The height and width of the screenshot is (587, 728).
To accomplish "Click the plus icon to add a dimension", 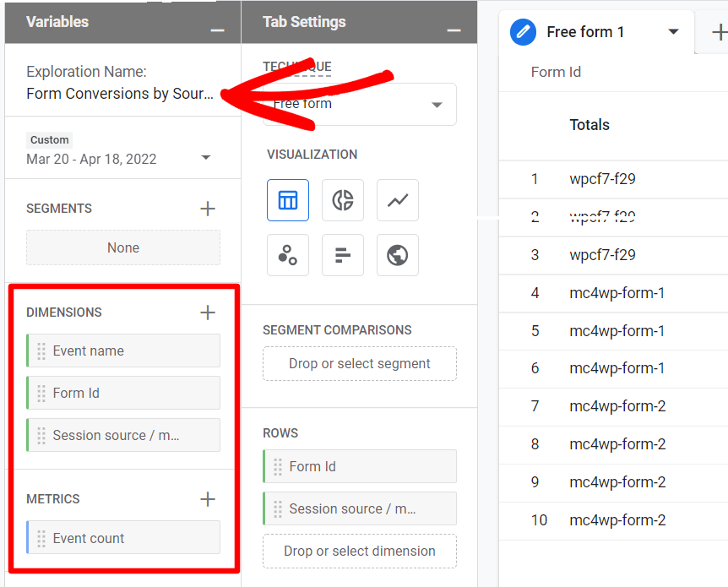I will point(208,313).
